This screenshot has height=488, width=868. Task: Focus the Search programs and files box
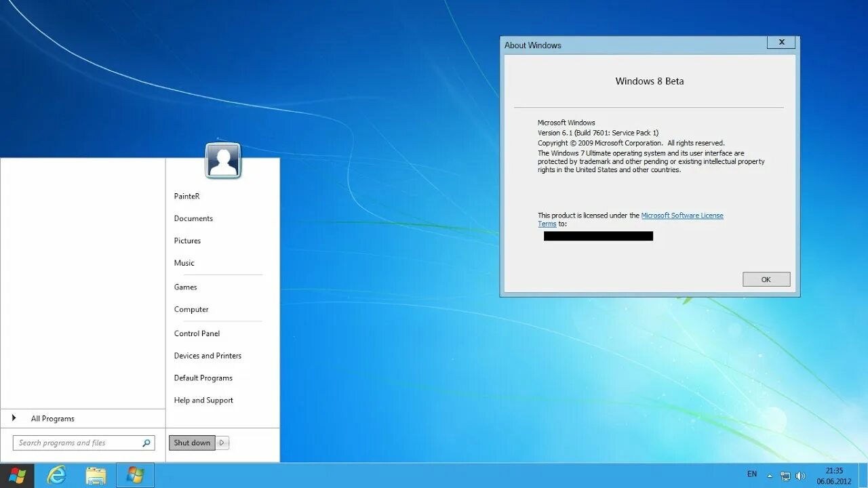(x=83, y=443)
